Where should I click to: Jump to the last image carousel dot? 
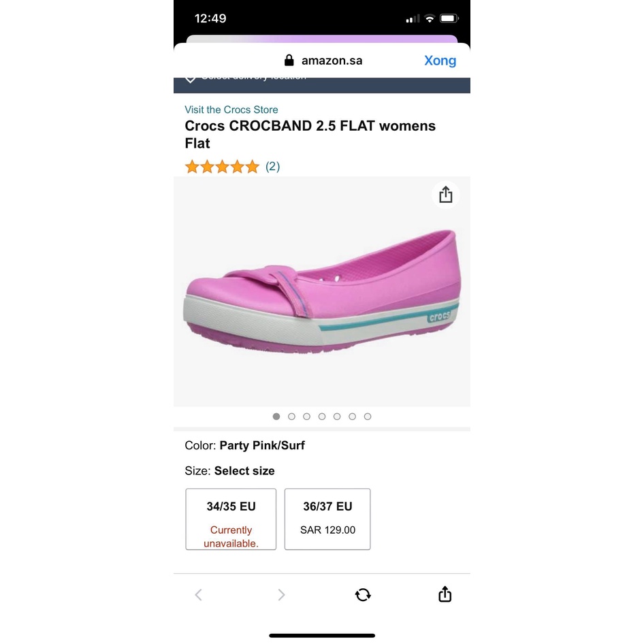click(368, 417)
